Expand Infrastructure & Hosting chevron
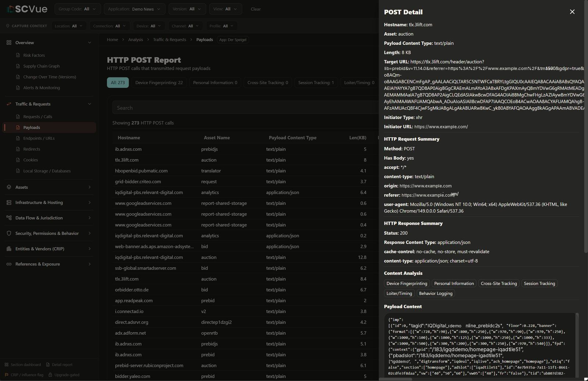 89,203
